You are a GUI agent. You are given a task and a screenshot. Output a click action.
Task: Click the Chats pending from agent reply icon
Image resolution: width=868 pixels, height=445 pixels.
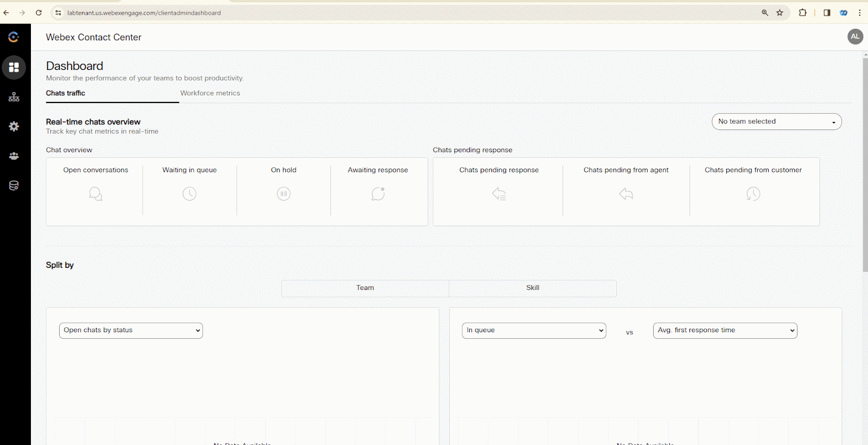pos(626,194)
